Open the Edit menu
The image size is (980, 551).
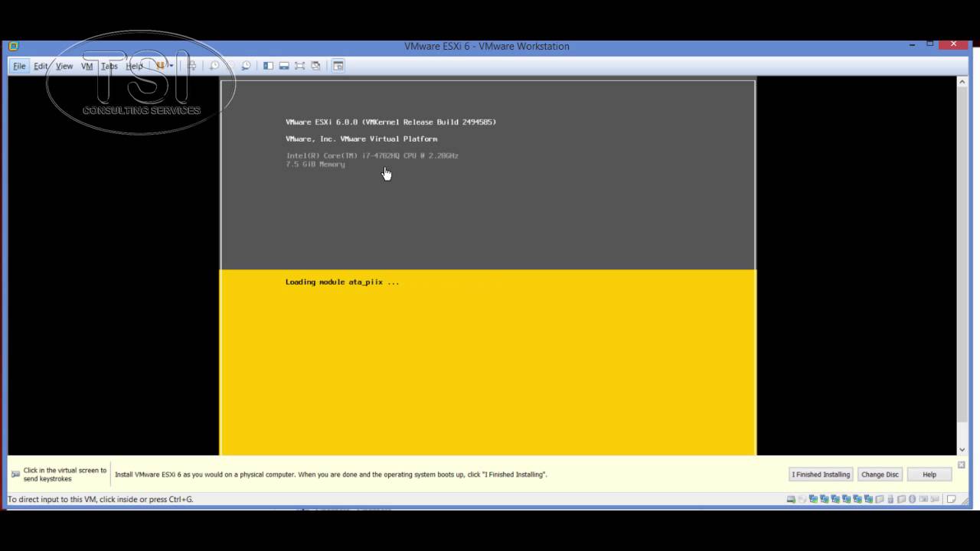tap(41, 66)
